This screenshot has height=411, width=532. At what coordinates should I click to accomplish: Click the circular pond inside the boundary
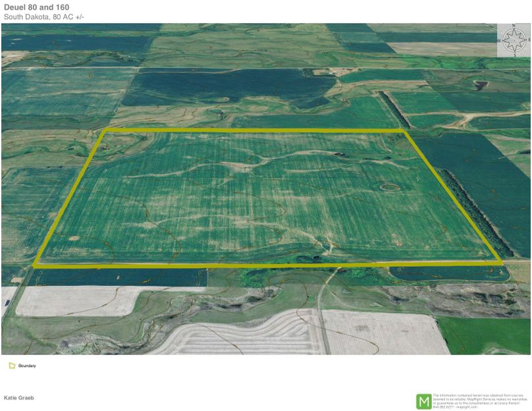pyautogui.click(x=390, y=187)
